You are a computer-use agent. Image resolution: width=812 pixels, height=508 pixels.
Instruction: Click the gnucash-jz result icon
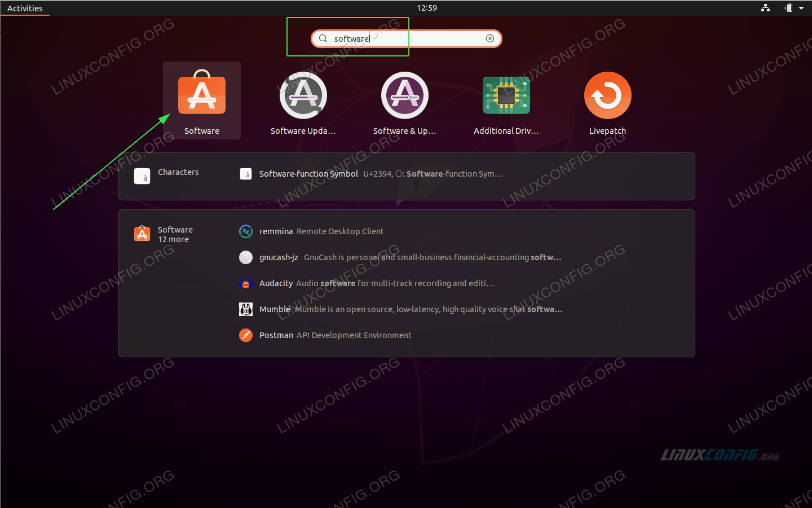(x=246, y=257)
